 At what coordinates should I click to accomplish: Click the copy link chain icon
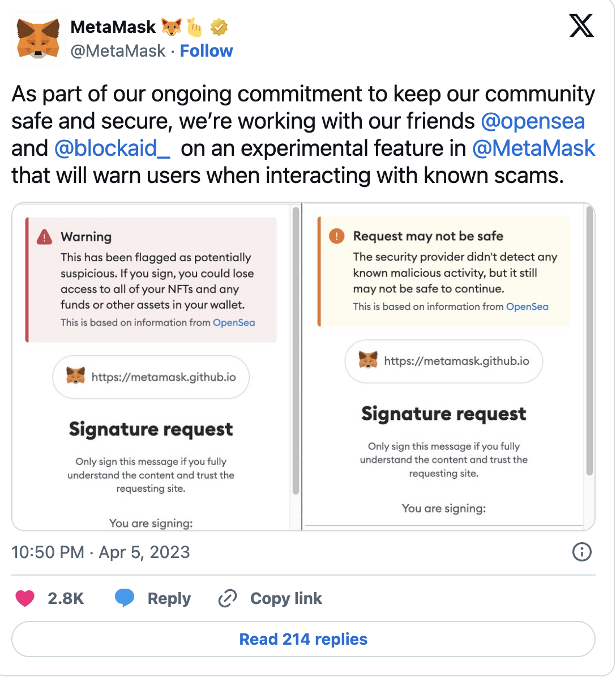point(228,598)
